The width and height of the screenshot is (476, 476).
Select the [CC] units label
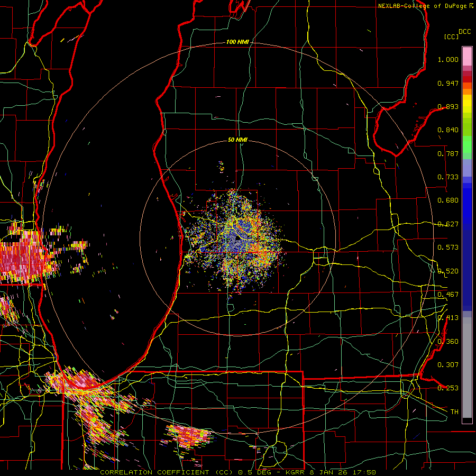coord(452,36)
